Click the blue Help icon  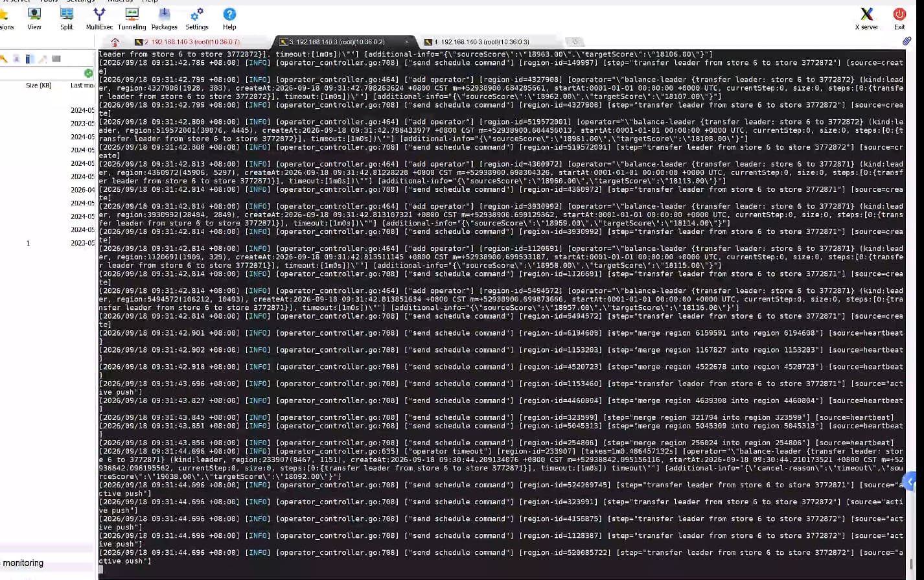click(x=229, y=18)
